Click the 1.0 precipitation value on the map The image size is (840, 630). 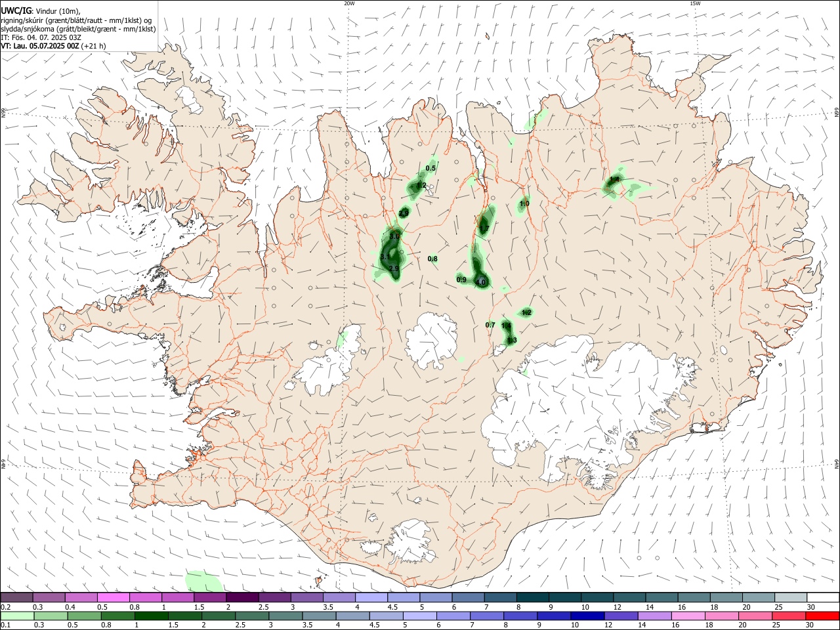[x=524, y=204]
